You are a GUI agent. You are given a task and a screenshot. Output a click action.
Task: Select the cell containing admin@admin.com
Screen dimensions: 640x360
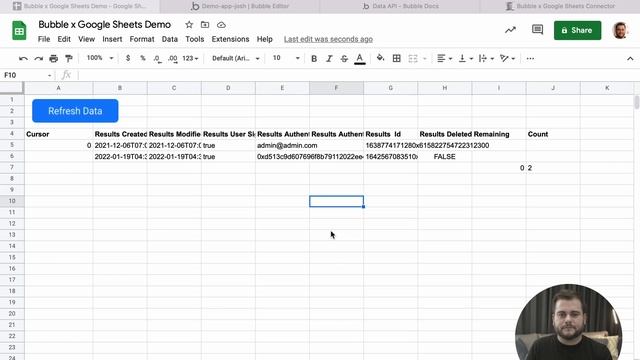(282, 145)
